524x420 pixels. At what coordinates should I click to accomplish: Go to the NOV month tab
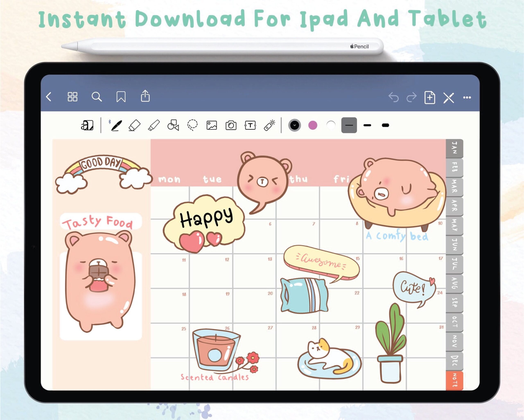tap(454, 342)
